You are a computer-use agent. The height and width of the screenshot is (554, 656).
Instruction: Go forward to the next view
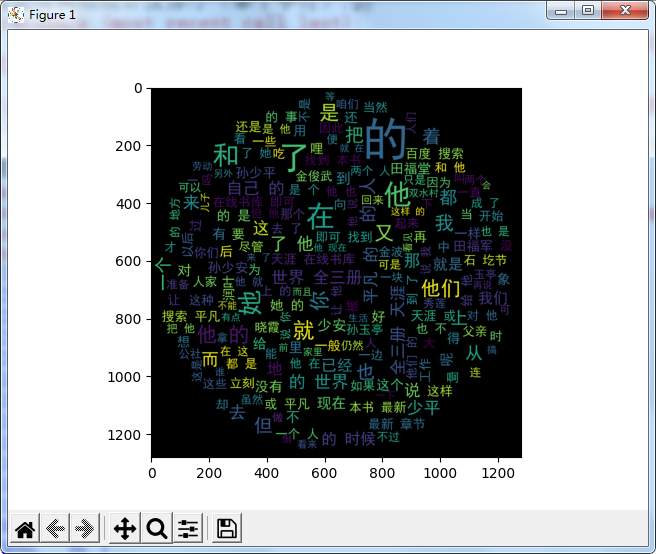[x=85, y=528]
